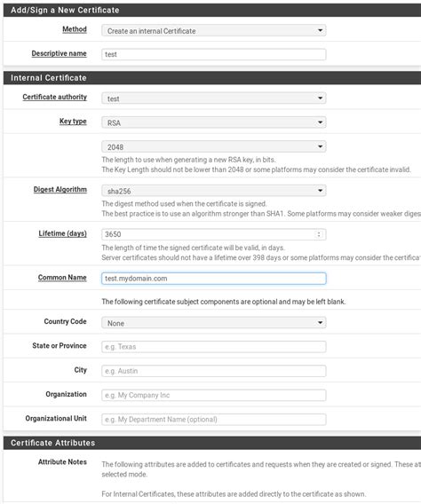Image resolution: width=421 pixels, height=504 pixels.
Task: Click the Certificate authority label
Action: click(x=55, y=97)
